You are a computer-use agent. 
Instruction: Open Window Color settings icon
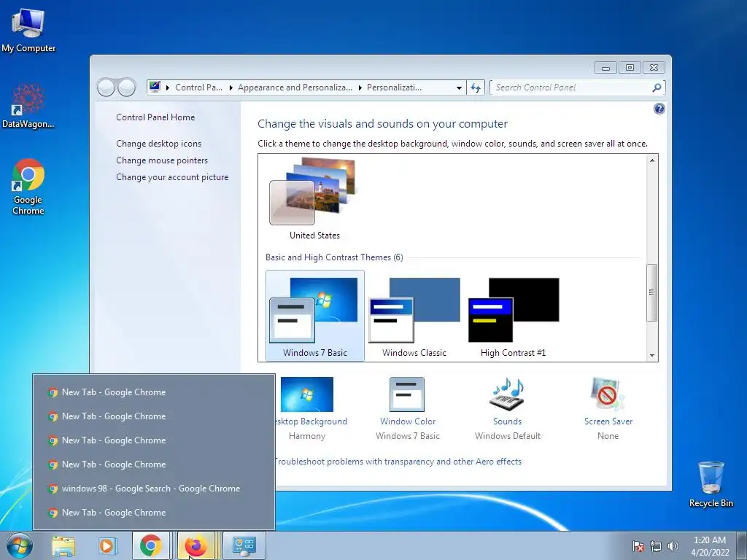point(407,394)
